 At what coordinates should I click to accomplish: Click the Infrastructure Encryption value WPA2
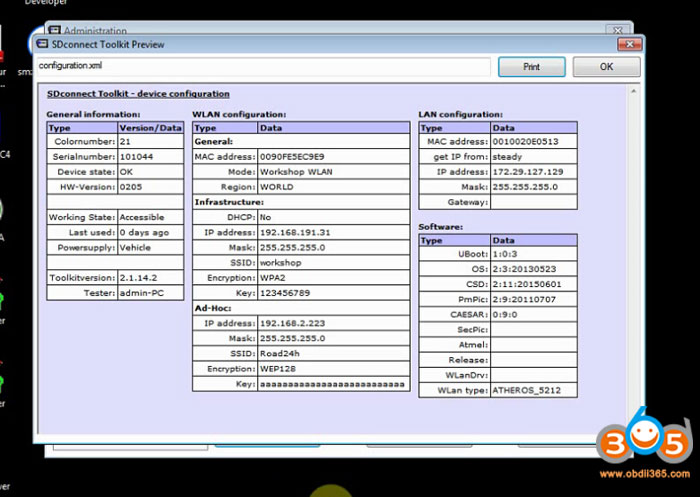click(272, 278)
